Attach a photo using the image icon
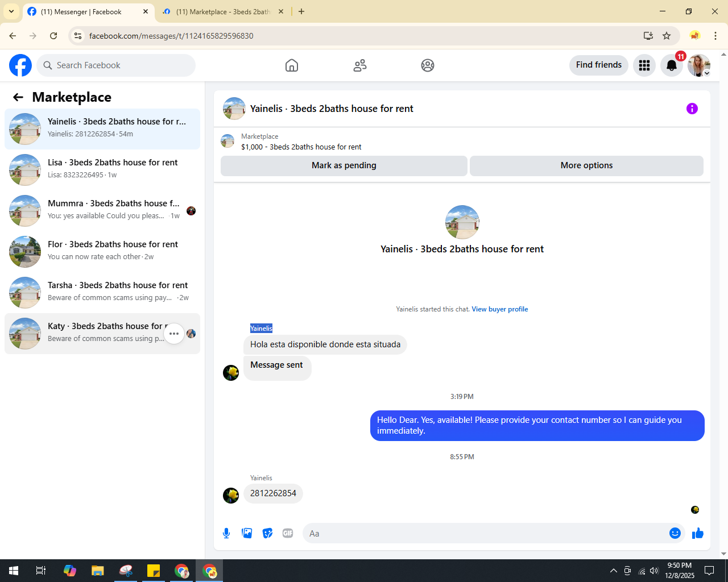Image resolution: width=728 pixels, height=582 pixels. point(247,533)
